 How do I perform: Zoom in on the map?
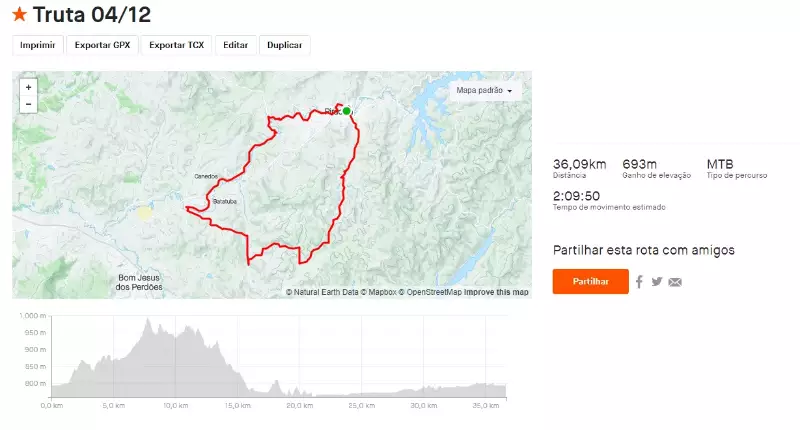pos(28,87)
